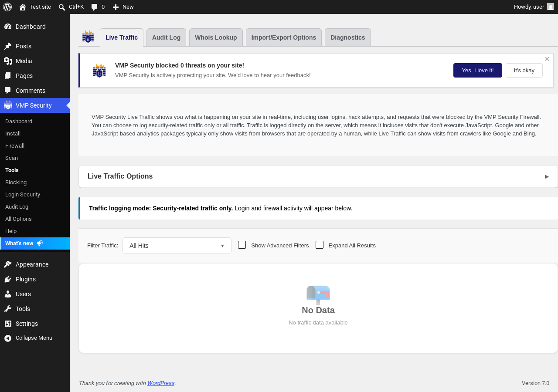
Task: Open the Whois Lookup tab
Action: [216, 37]
